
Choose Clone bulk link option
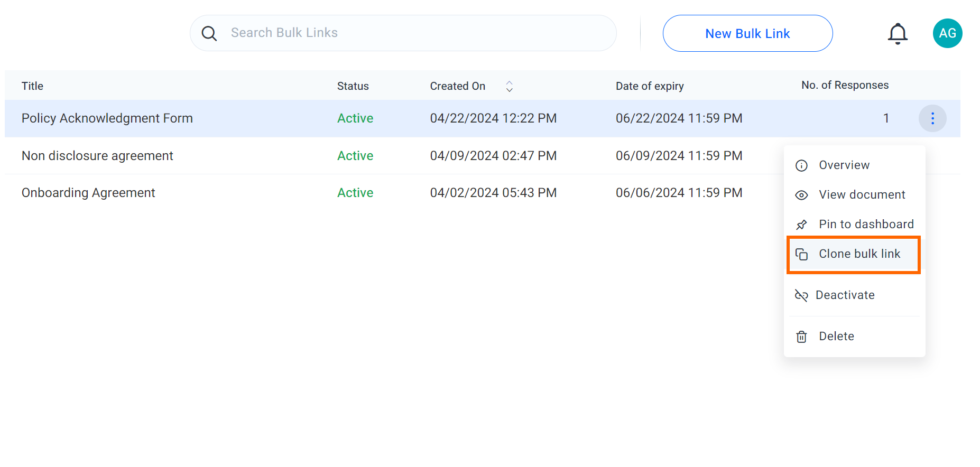click(x=854, y=255)
